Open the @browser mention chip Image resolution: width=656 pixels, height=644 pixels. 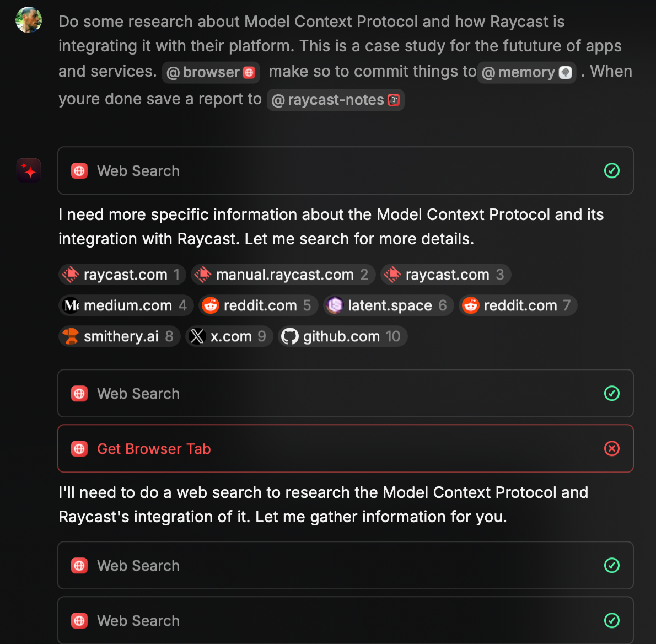click(x=211, y=72)
